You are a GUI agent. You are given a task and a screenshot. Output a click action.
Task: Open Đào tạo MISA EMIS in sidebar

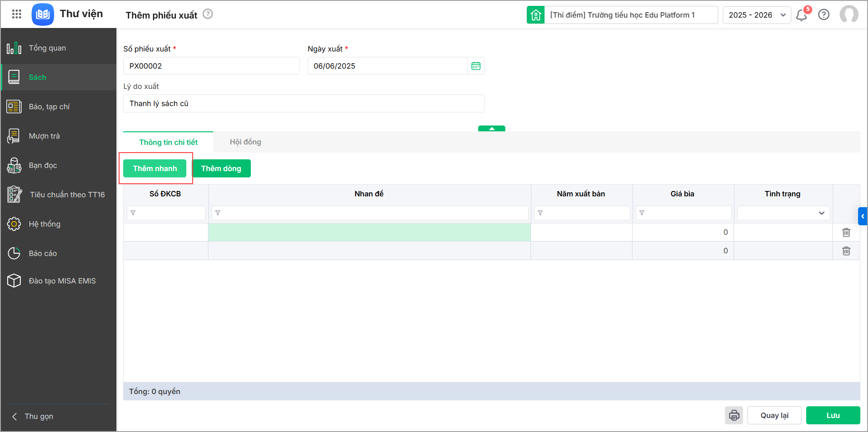tap(59, 281)
